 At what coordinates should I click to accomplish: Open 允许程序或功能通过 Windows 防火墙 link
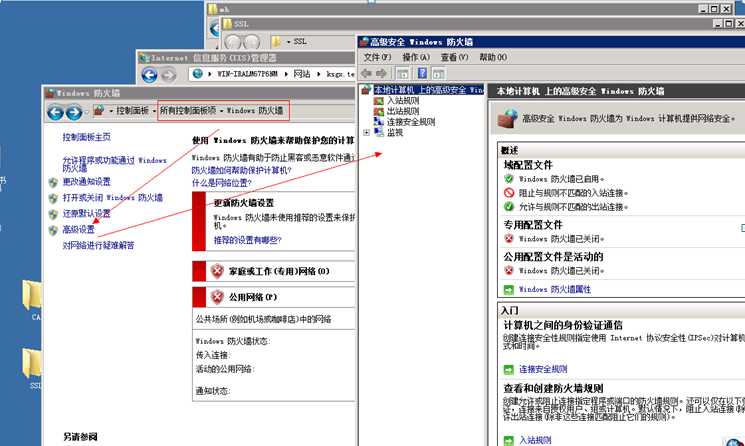115,164
